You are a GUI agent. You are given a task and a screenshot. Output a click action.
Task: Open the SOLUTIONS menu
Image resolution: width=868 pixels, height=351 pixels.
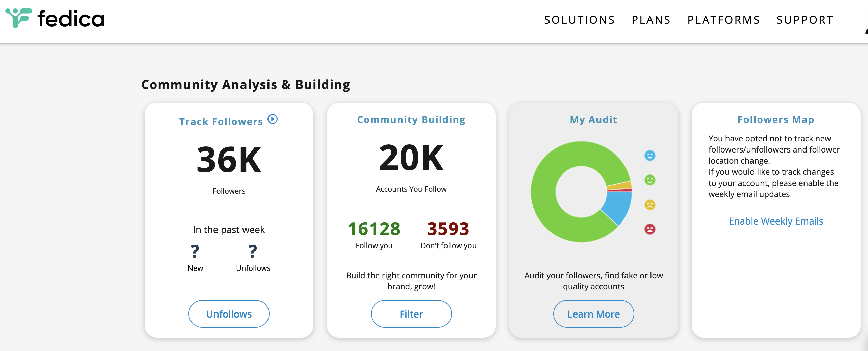tap(579, 20)
